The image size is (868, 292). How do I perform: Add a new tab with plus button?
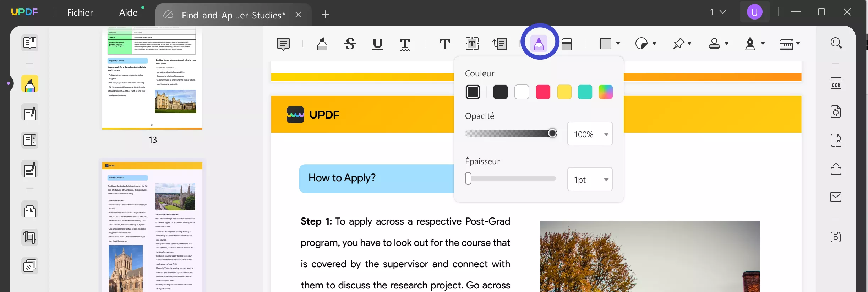click(x=326, y=14)
